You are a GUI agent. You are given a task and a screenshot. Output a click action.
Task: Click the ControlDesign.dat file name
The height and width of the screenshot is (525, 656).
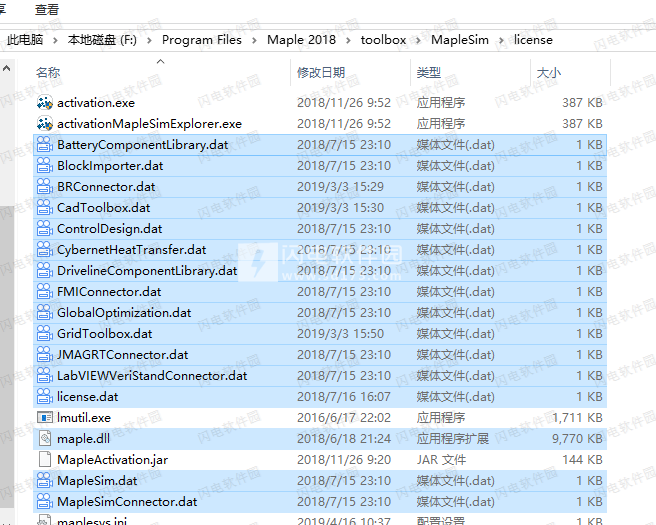[110, 229]
